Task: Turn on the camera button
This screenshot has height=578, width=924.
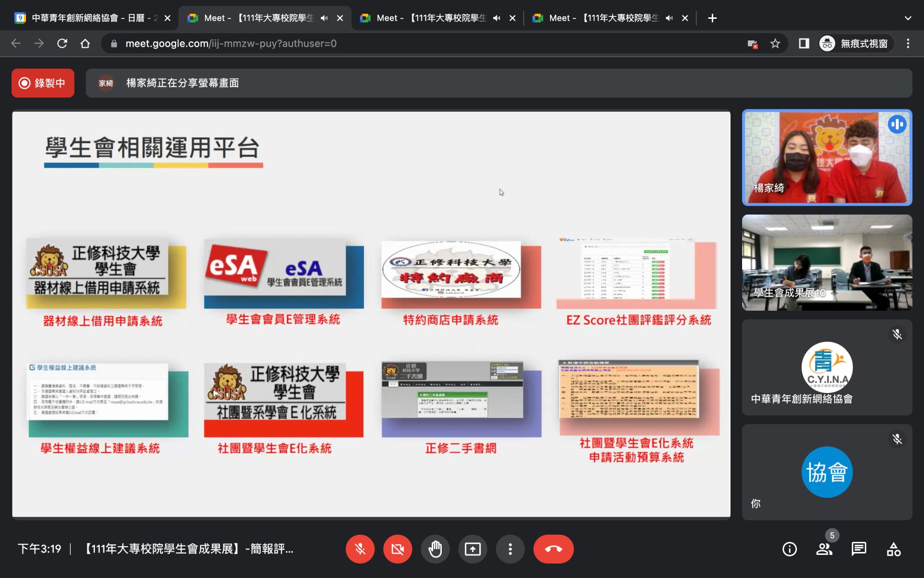Action: point(398,549)
